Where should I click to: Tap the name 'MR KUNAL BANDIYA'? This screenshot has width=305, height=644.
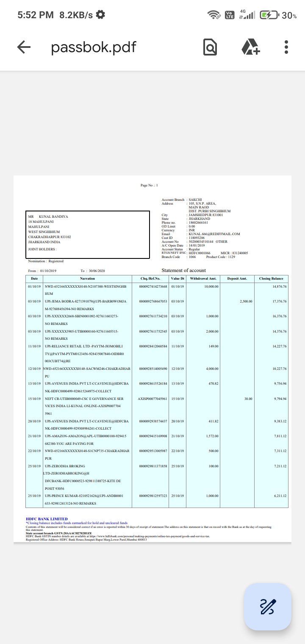(48, 217)
